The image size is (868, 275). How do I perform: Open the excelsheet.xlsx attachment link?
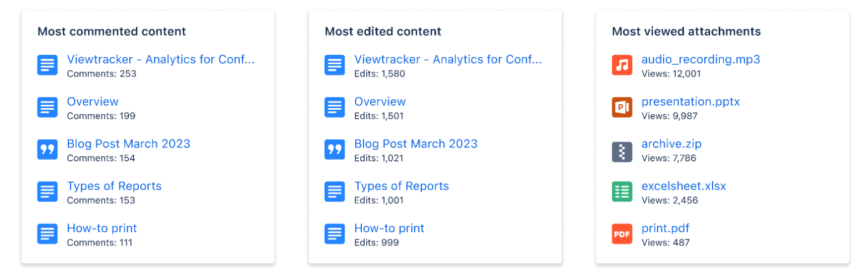[683, 186]
